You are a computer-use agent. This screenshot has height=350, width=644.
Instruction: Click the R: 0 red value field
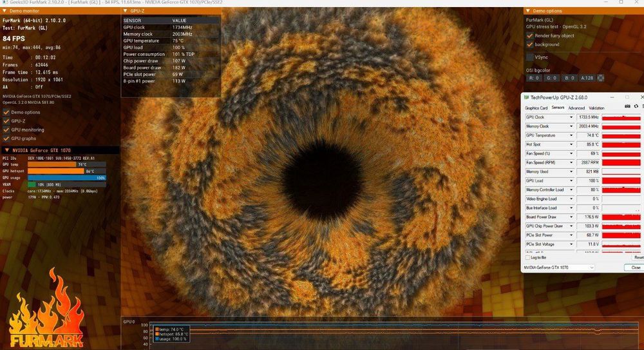click(533, 78)
